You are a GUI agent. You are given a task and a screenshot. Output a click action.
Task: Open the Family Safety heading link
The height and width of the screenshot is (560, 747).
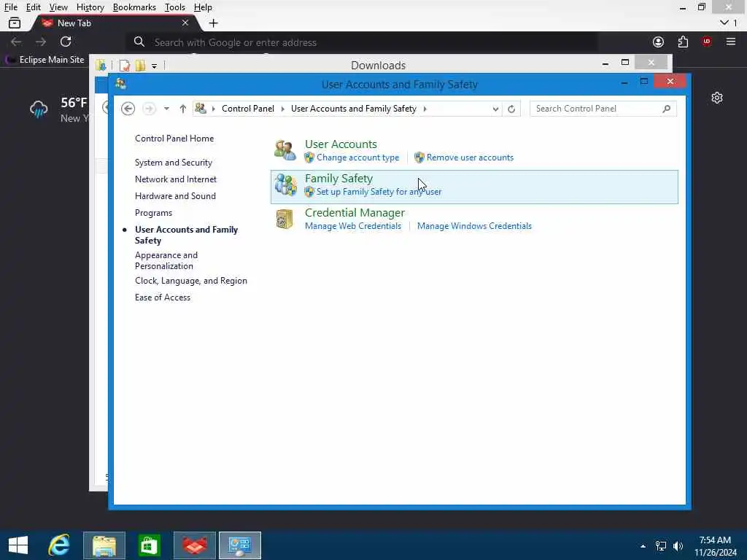coord(338,179)
